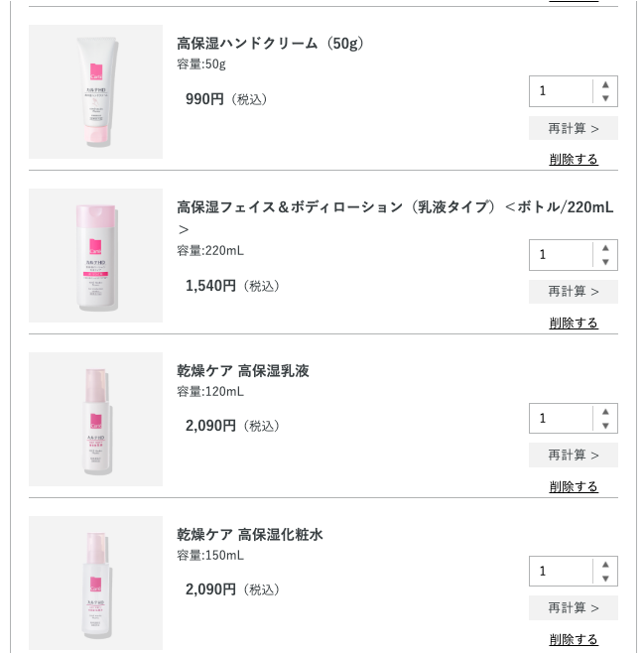Increase quantity of フェイス＆ボディローション
Viewport: 644px width, 653px height.
605,247
